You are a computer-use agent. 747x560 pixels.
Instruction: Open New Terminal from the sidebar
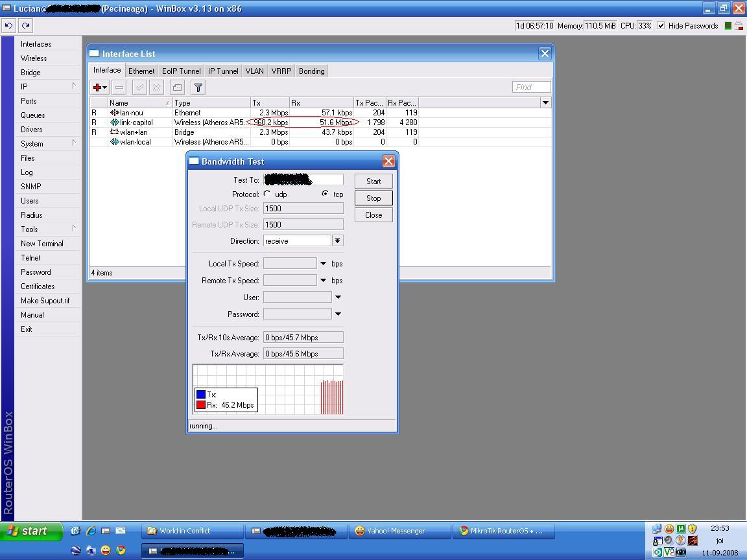[x=42, y=243]
